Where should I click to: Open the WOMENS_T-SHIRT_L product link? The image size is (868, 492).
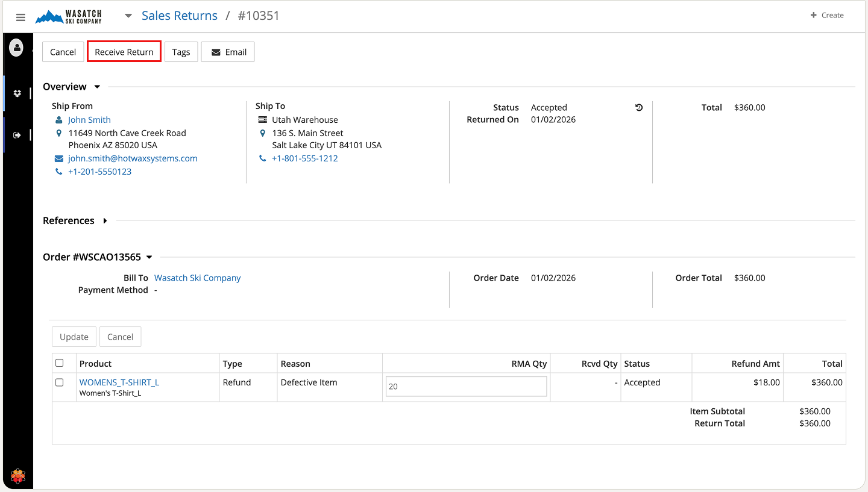coord(119,382)
